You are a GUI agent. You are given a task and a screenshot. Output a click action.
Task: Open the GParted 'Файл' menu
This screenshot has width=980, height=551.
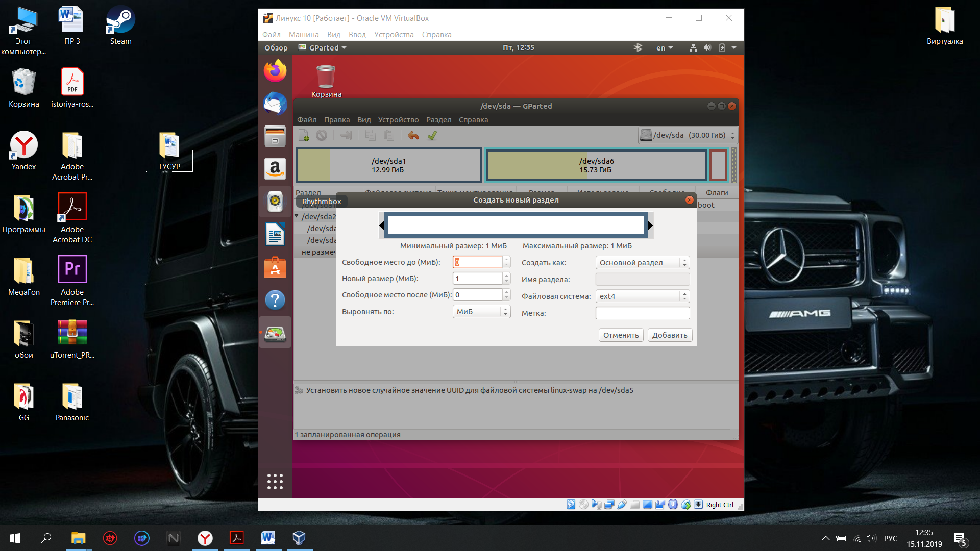pyautogui.click(x=307, y=120)
